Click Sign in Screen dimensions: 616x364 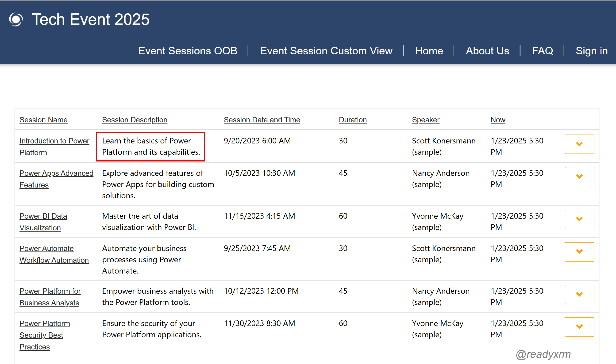coord(592,51)
